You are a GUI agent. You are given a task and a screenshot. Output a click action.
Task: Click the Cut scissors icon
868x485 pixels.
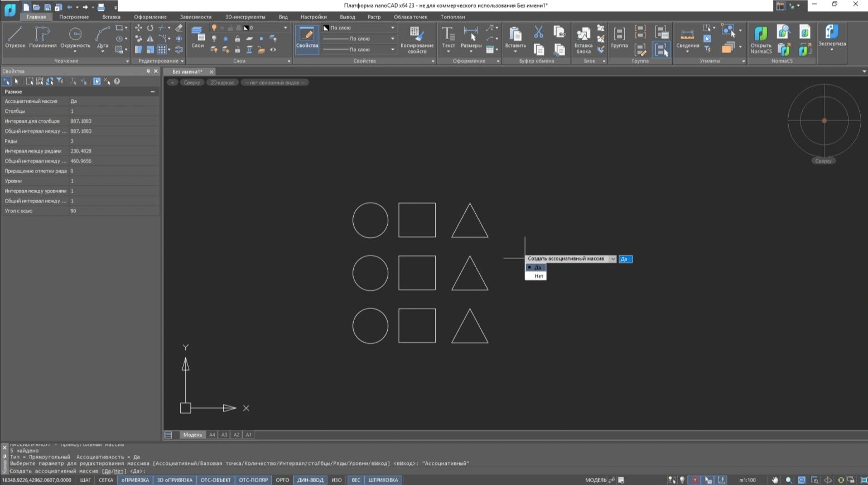tap(538, 32)
